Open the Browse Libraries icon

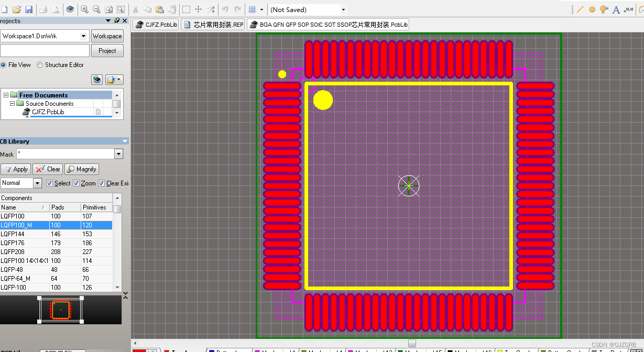(x=70, y=9)
